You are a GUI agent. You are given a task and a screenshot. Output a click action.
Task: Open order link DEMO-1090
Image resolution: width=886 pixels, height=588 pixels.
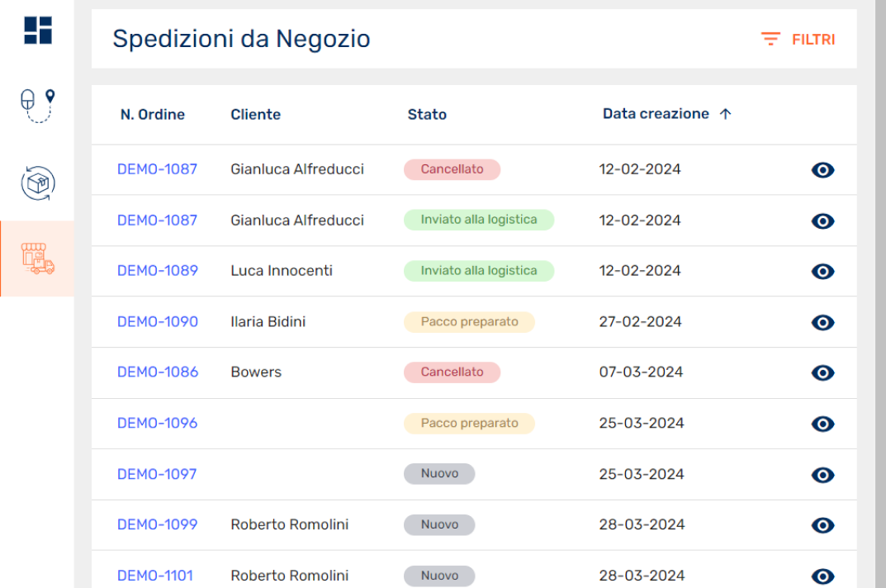click(158, 321)
